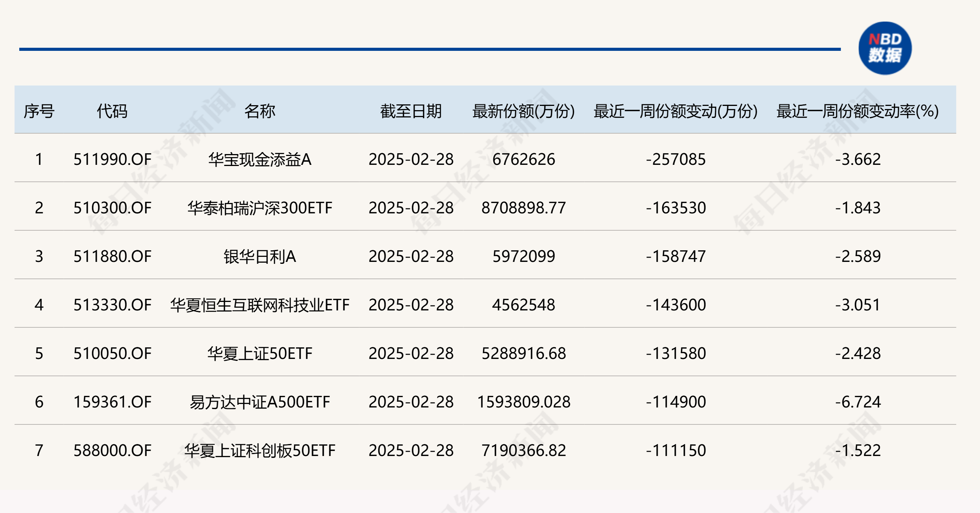This screenshot has height=513, width=980.
Task: Select 华夏恒生互联网科技业ETF name
Action: 260,305
